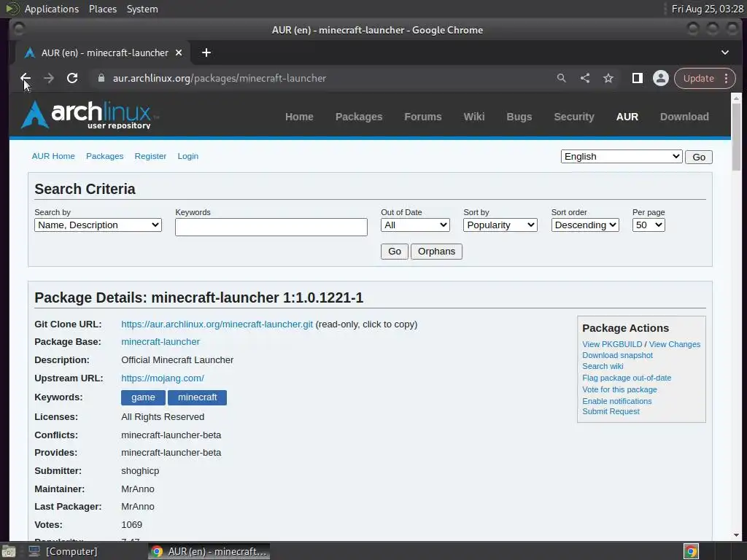Open the Out of Date dropdown
Screen dimensions: 747x560
click(415, 225)
